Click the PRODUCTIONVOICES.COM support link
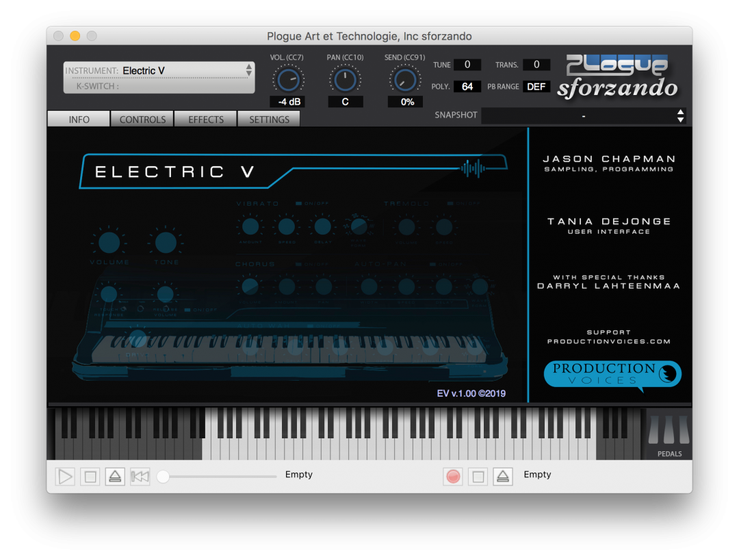The width and height of the screenshot is (739, 560). (608, 341)
